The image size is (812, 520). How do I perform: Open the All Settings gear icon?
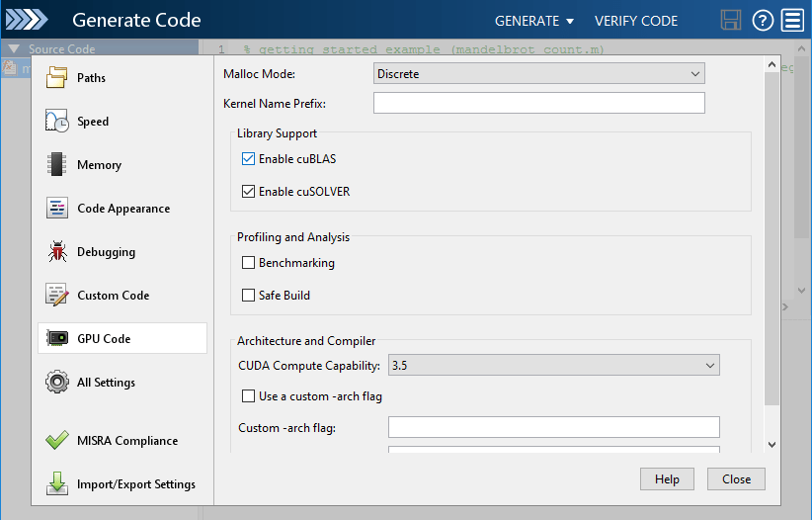(x=57, y=383)
